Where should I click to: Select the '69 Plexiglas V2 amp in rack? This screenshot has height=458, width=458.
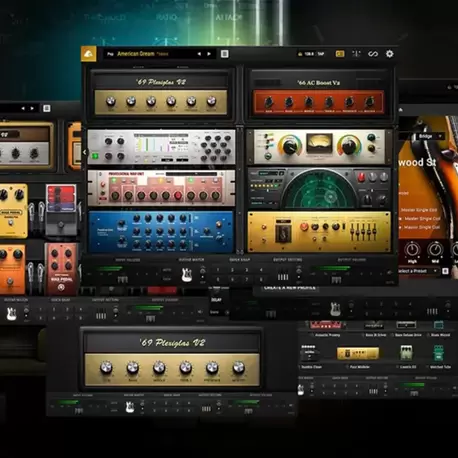click(161, 94)
